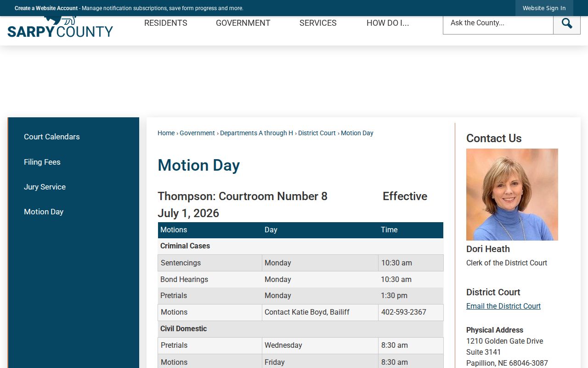
Task: Open Departments A through H breadcrumb
Action: click(256, 133)
